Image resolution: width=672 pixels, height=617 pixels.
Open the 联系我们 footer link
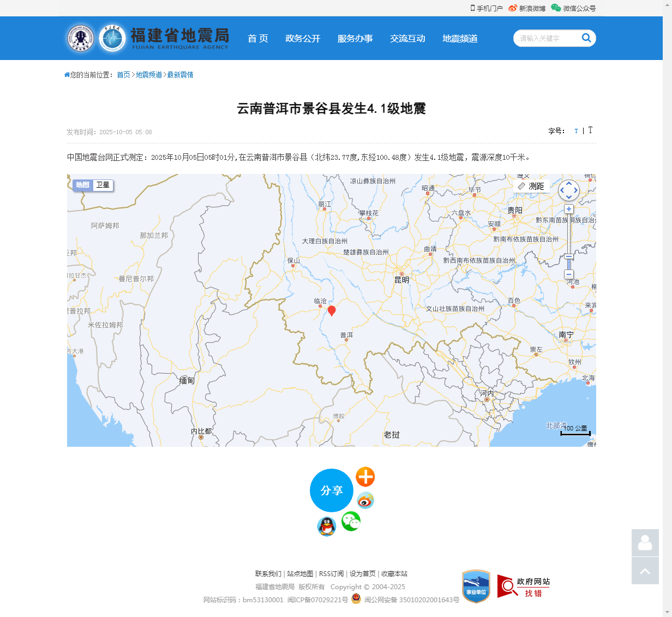click(268, 574)
